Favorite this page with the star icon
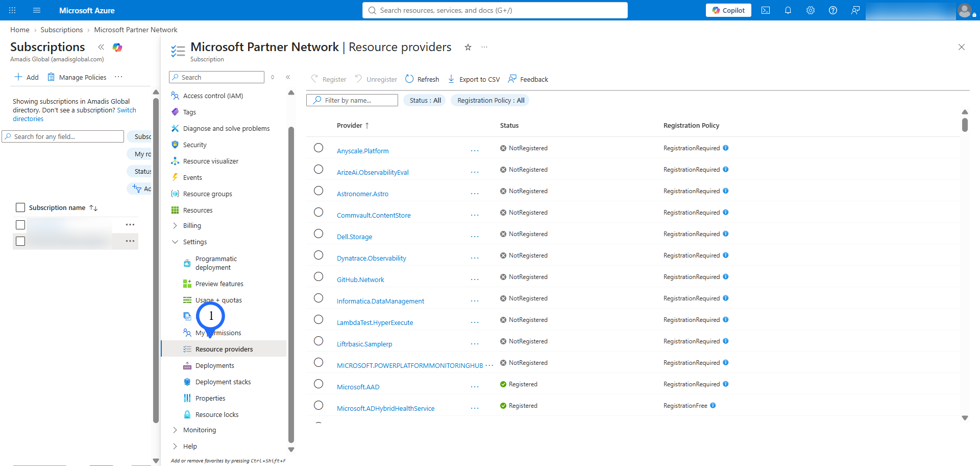This screenshot has width=980, height=466. coord(468,47)
